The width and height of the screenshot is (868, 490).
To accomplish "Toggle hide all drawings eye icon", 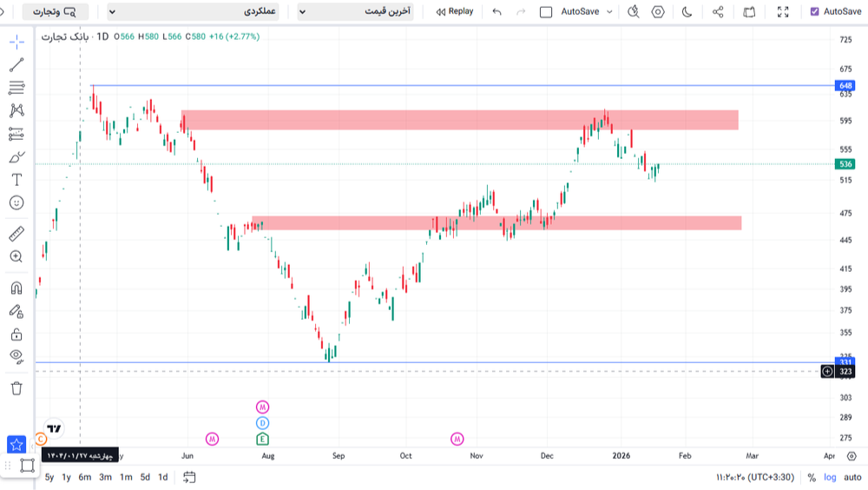I will point(16,355).
